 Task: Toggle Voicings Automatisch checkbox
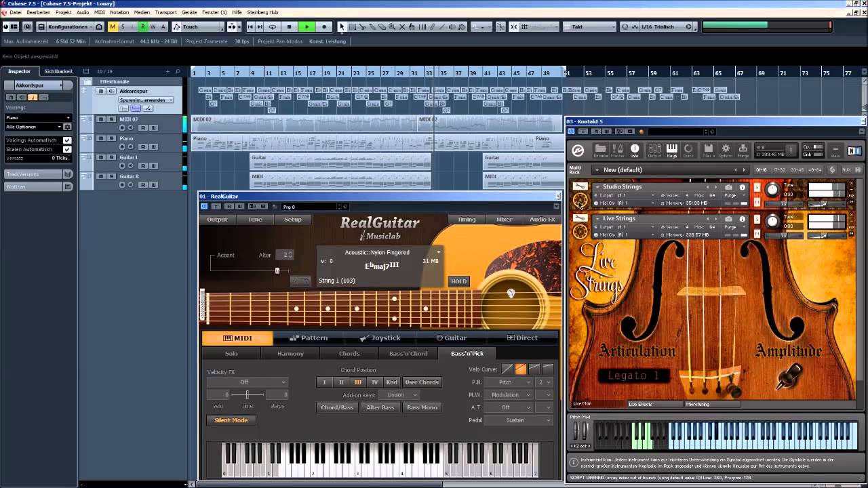coord(67,140)
